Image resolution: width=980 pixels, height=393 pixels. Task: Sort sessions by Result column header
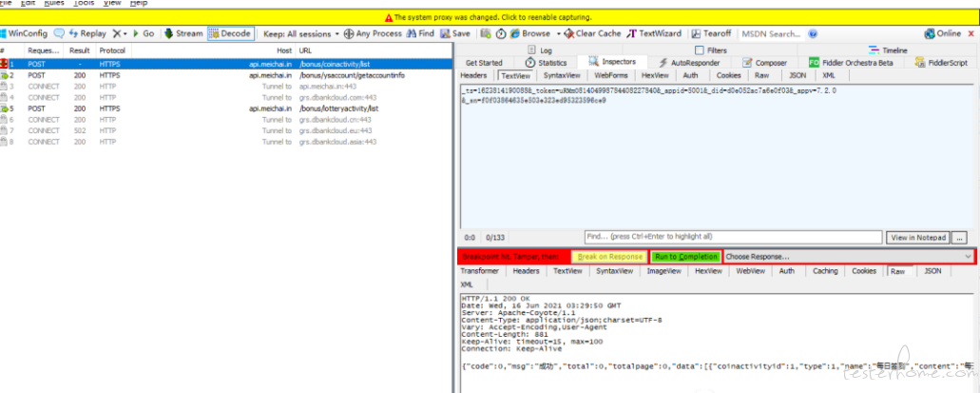(x=80, y=50)
